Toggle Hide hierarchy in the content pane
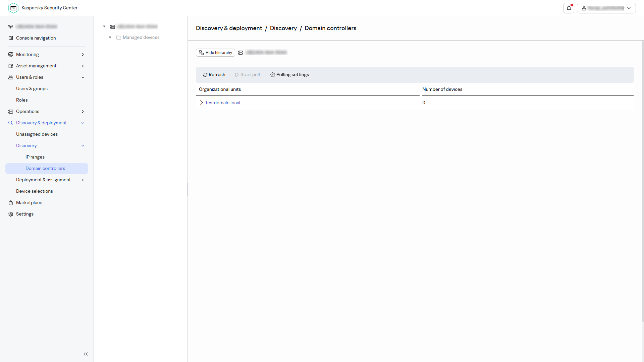This screenshot has width=644, height=362. pyautogui.click(x=215, y=53)
